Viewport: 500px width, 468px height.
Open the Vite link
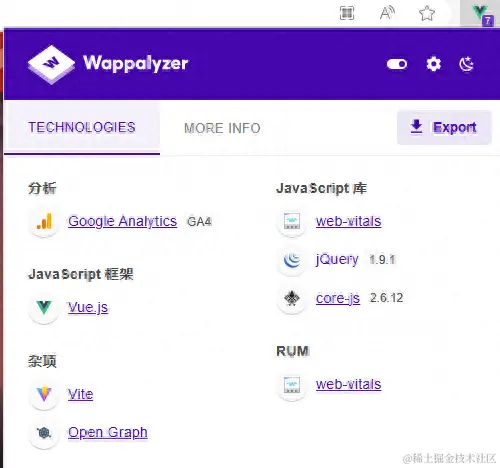[80, 394]
